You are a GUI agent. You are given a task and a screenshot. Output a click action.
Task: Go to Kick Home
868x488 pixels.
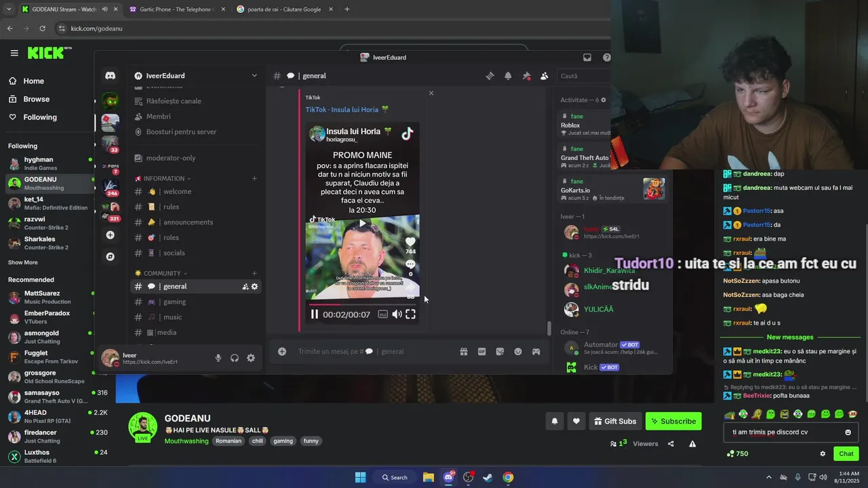(x=27, y=81)
